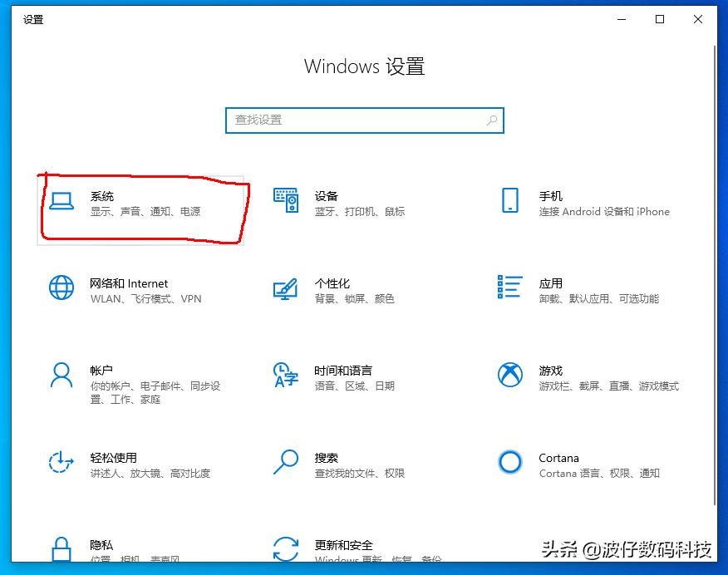Open 网络和 Internet via the globe icon

pos(61,290)
